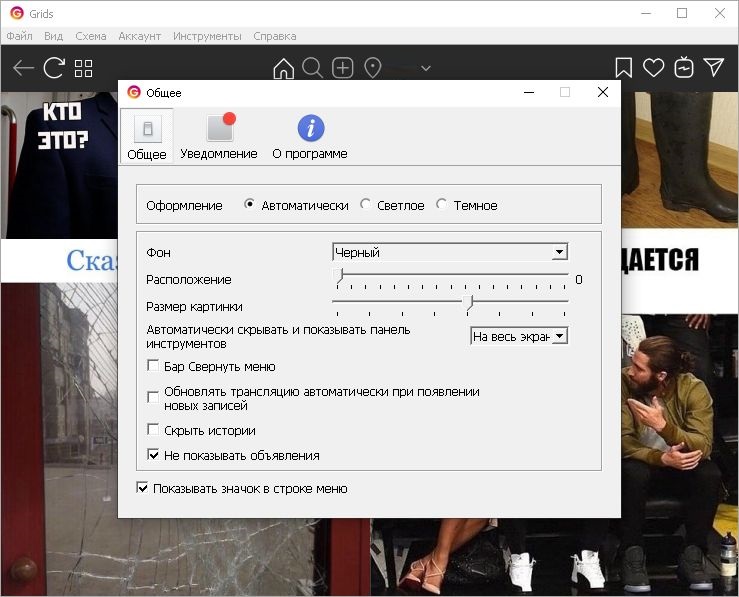This screenshot has height=597, width=739.
Task: Open the bearded man photo thumbnail
Action: 680,415
